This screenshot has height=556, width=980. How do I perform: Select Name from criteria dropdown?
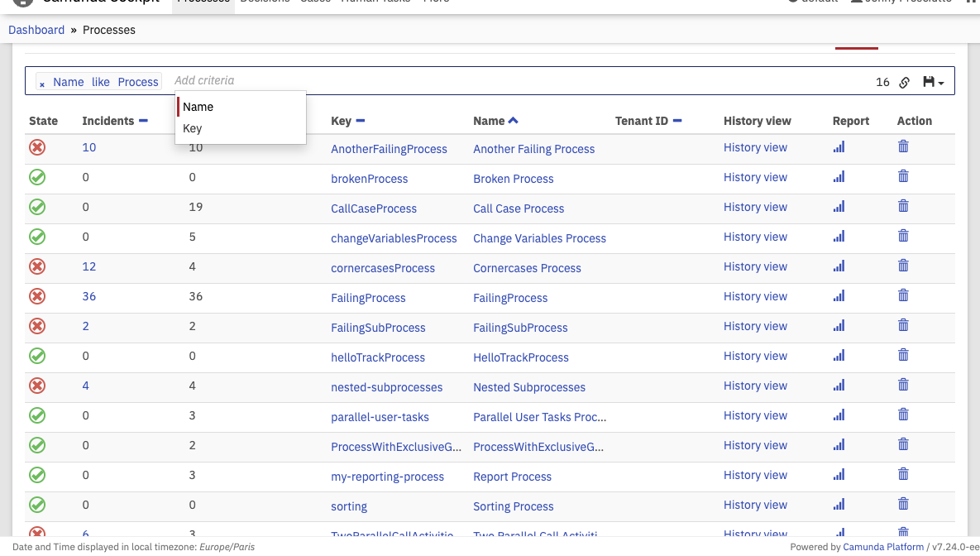point(198,107)
